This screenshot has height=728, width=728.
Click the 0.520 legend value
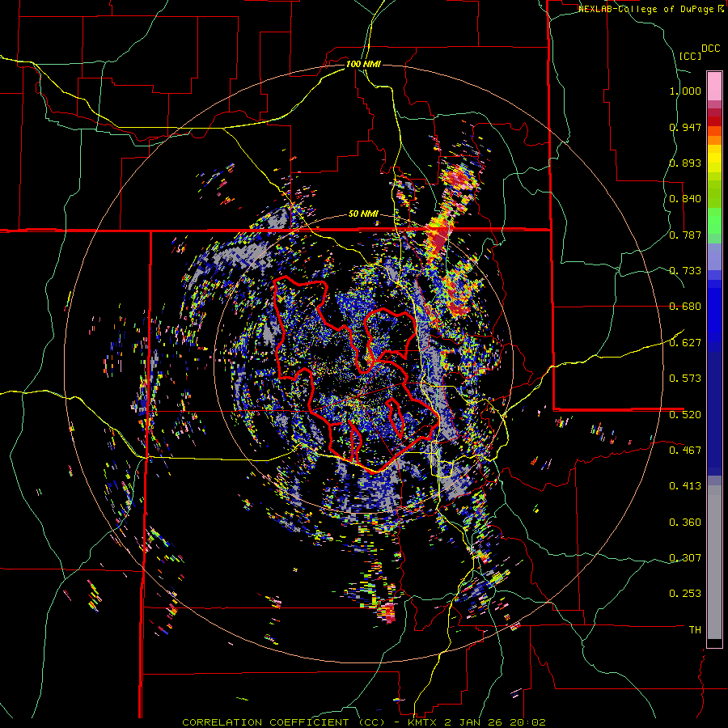click(x=685, y=415)
